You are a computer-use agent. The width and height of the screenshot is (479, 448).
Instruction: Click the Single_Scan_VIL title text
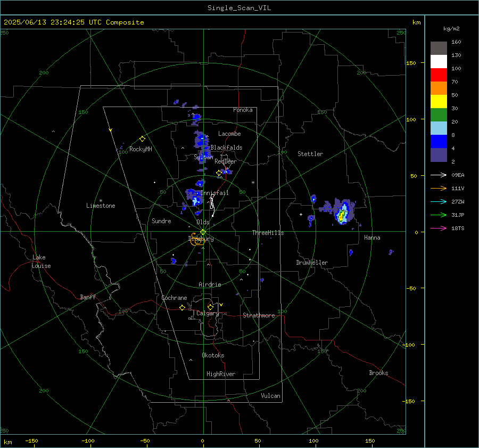pos(239,8)
